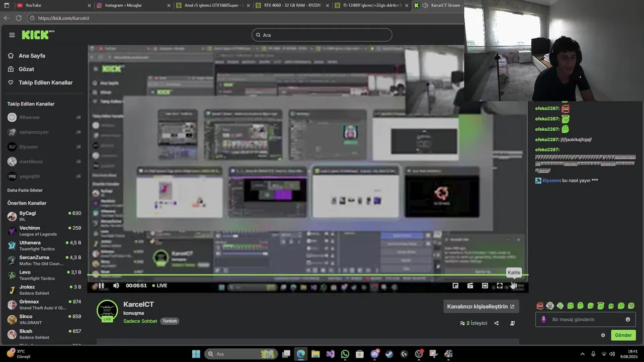Click the KarcelCT channel avatar
The width and height of the screenshot is (644, 362).
pos(107,311)
